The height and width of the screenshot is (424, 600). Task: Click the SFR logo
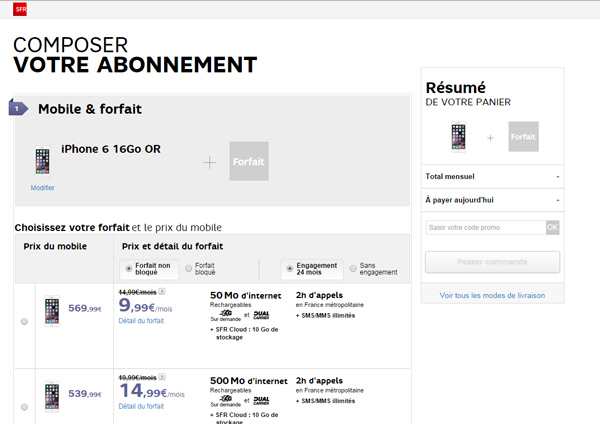(19, 8)
